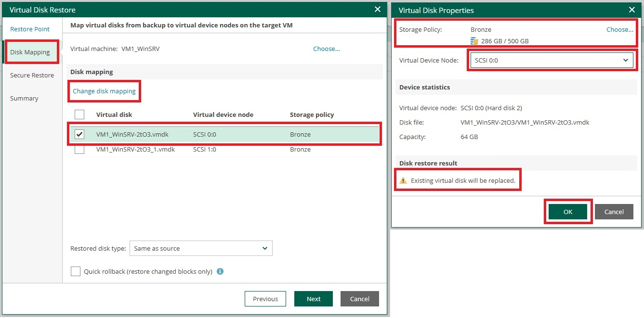
Task: Click Bronze storage policy value in Properties
Action: [481, 29]
